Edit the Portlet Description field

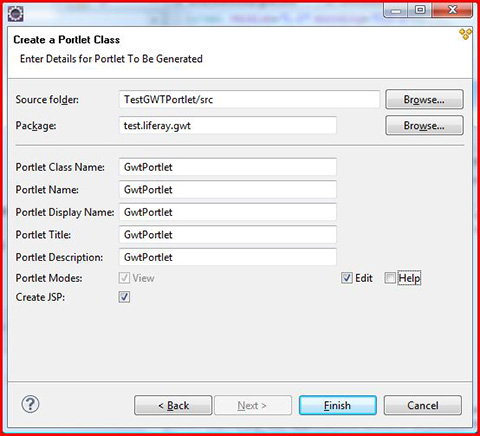tap(228, 257)
